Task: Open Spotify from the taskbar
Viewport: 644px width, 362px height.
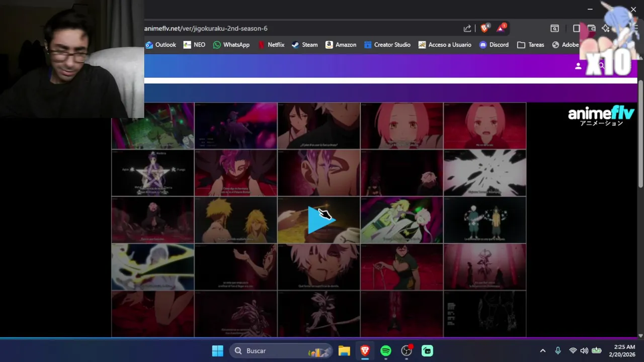Action: (386, 351)
